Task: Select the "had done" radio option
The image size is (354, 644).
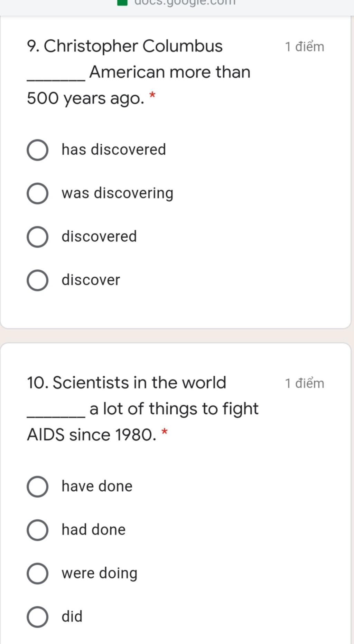Action: 37,530
